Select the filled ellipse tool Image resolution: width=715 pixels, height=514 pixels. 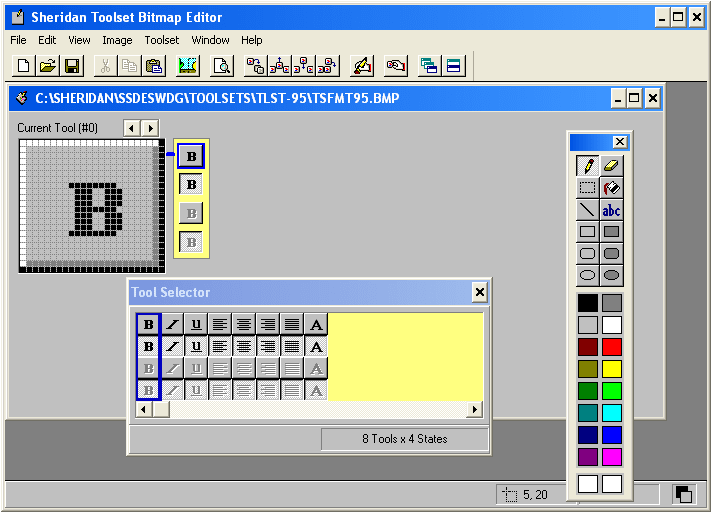click(611, 275)
